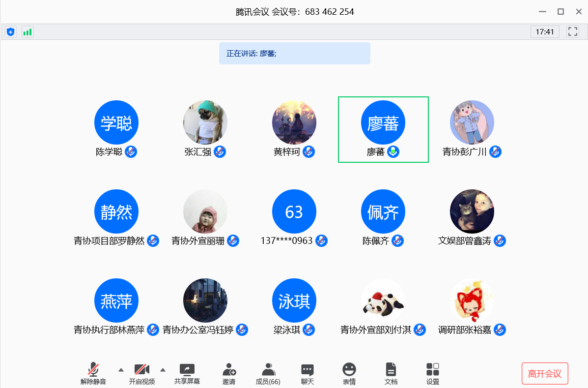Open the 设置 settings icon
Screen dimensions: 588x388
coord(433,374)
